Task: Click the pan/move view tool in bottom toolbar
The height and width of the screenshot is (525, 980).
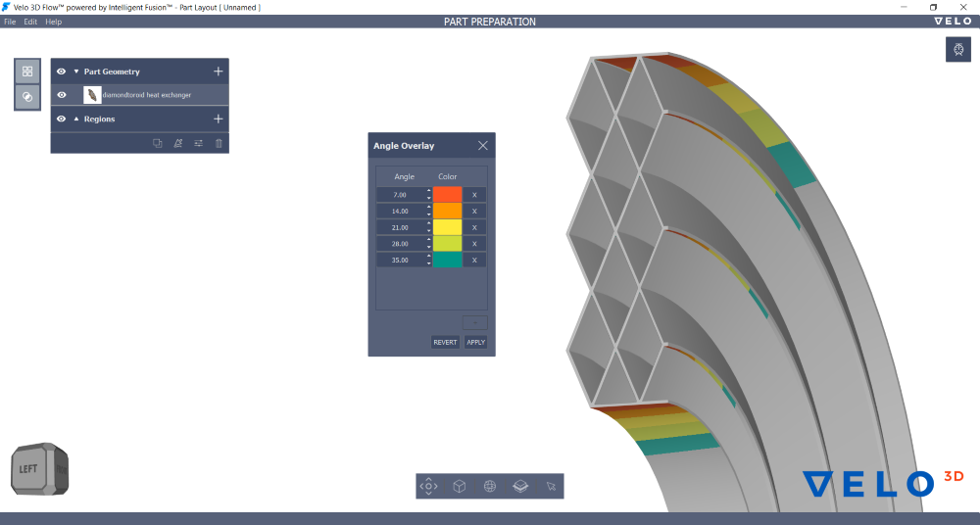Action: pos(428,486)
